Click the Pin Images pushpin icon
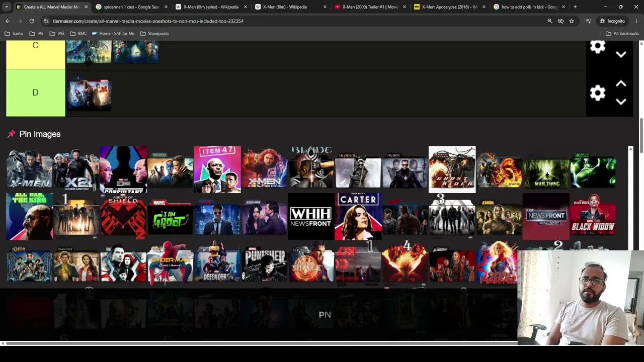Image resolution: width=644 pixels, height=362 pixels. click(x=12, y=134)
